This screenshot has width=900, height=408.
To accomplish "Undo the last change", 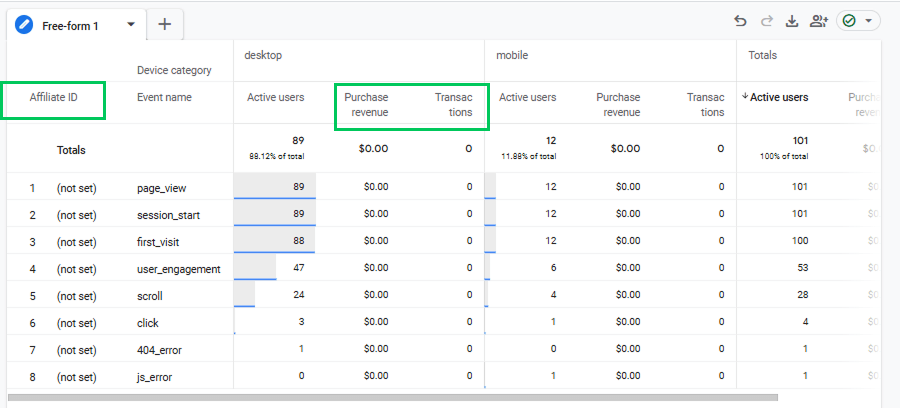I will [x=740, y=21].
